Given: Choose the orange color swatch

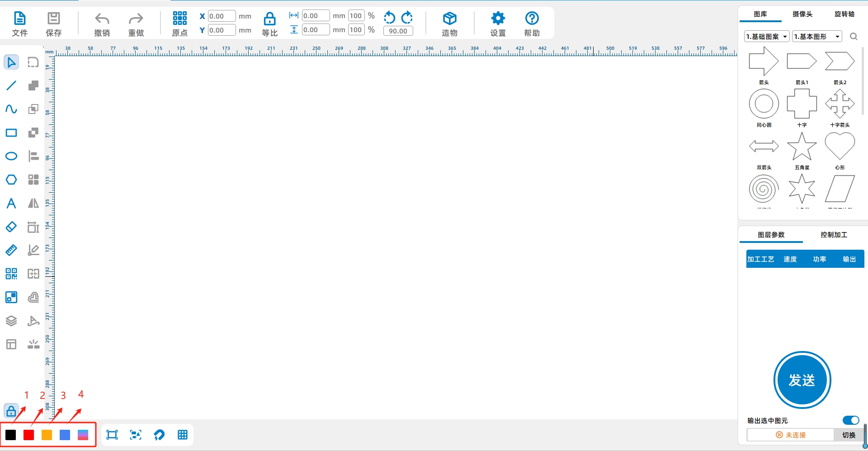Looking at the screenshot, I should 47,435.
